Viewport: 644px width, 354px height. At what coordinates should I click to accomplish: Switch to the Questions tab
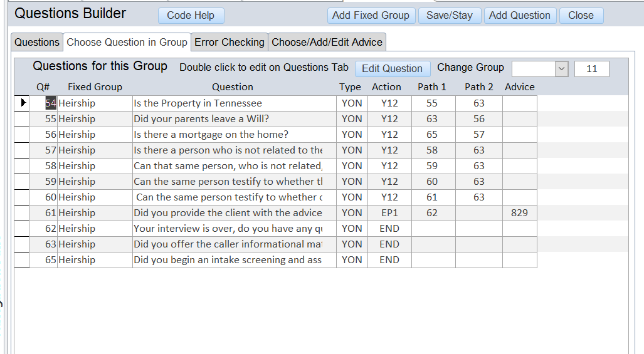pyautogui.click(x=37, y=42)
